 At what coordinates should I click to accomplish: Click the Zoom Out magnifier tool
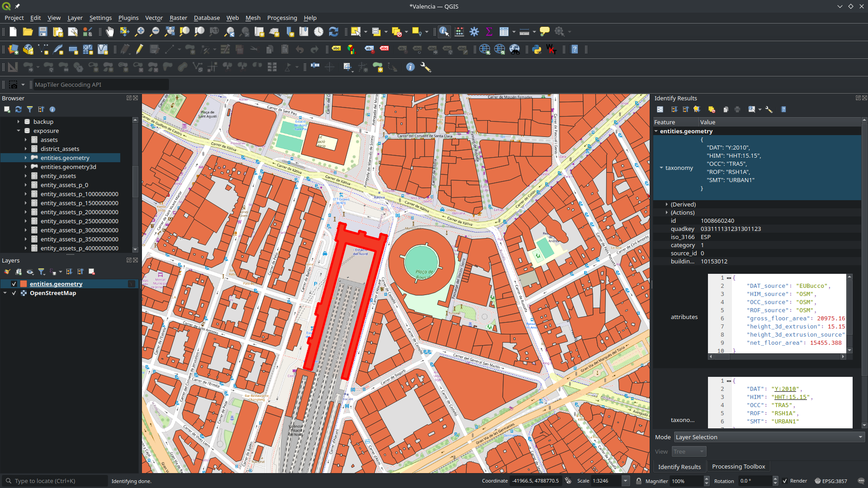pyautogui.click(x=154, y=32)
